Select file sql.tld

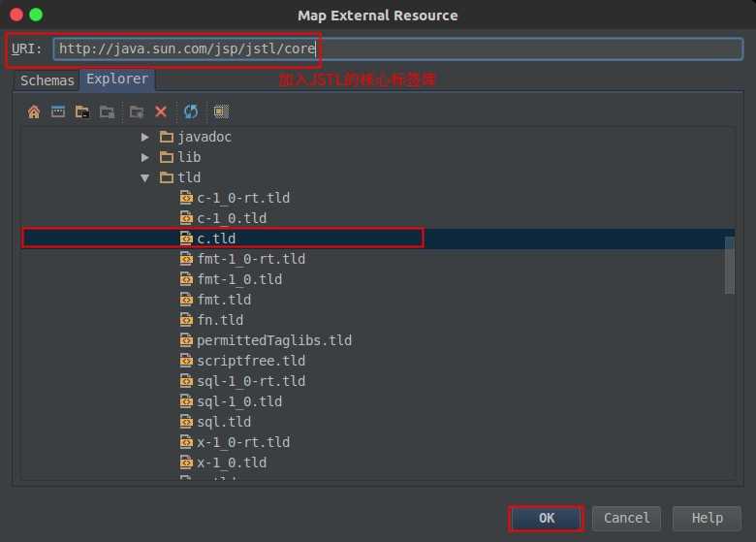pos(224,422)
